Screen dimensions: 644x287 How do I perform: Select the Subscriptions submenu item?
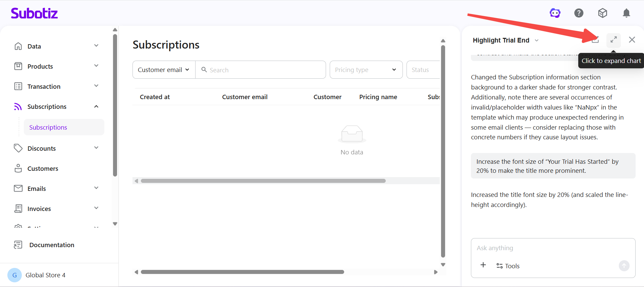pos(48,127)
